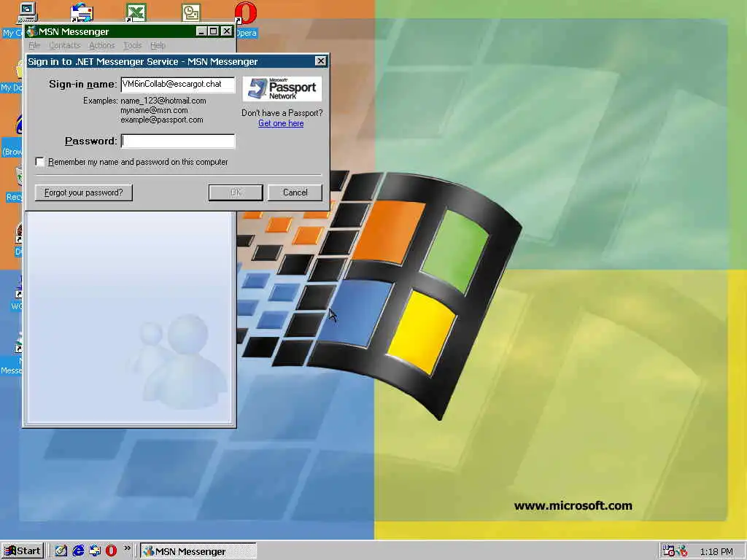Click the Forgot your password button
The image size is (747, 560).
[84, 192]
